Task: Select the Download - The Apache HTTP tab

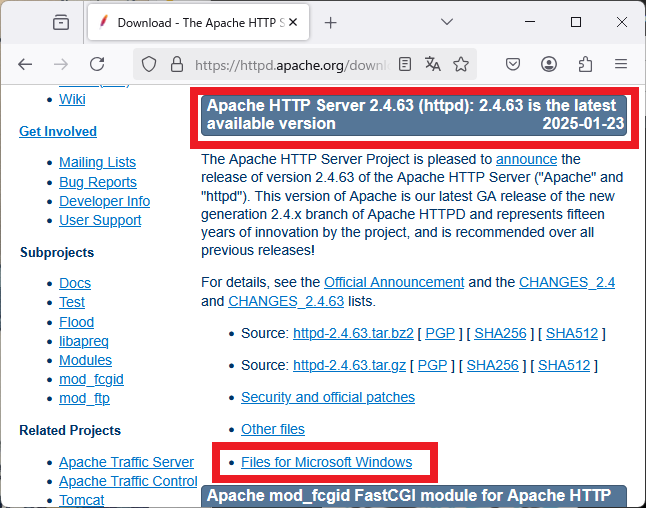Action: pos(198,22)
